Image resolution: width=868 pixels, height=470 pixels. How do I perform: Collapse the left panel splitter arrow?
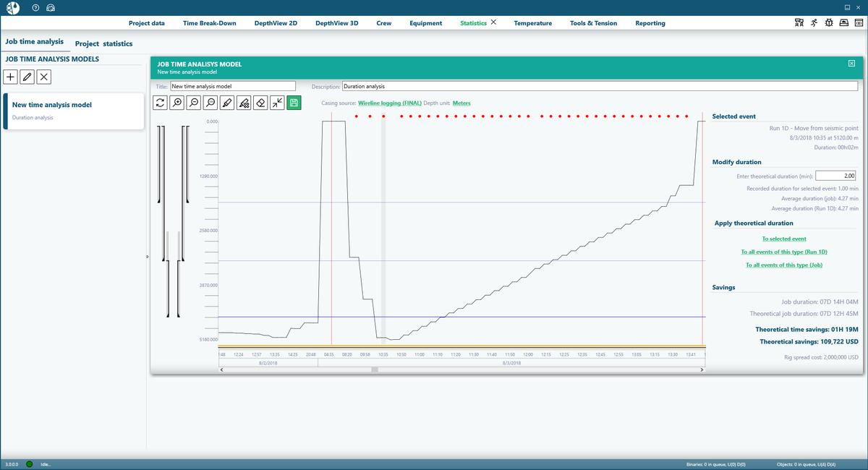(x=147, y=257)
